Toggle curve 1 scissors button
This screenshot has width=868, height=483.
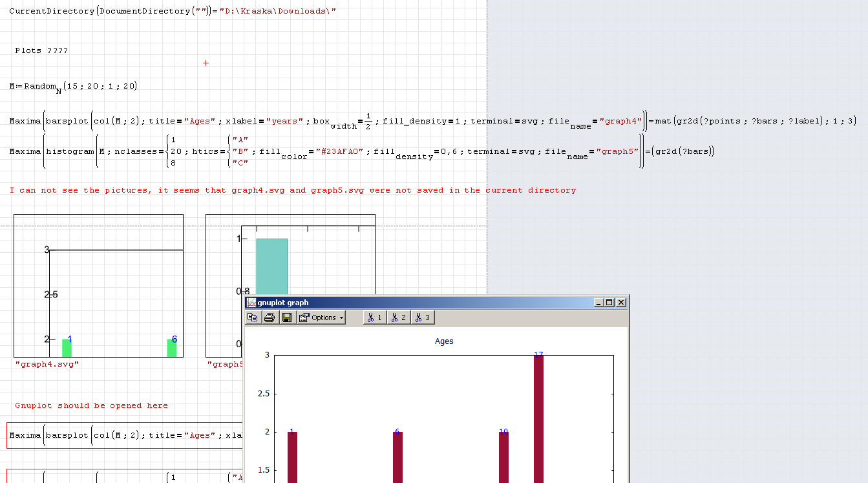pyautogui.click(x=375, y=317)
